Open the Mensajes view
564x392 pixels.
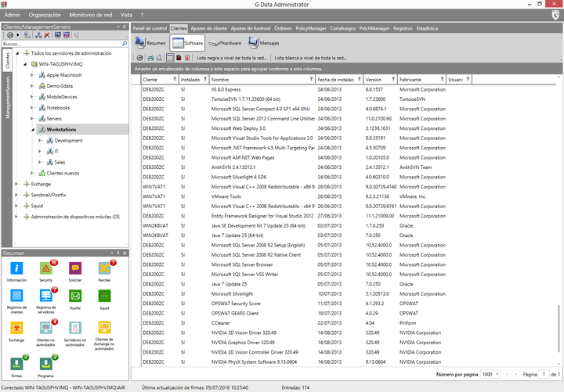pos(264,43)
